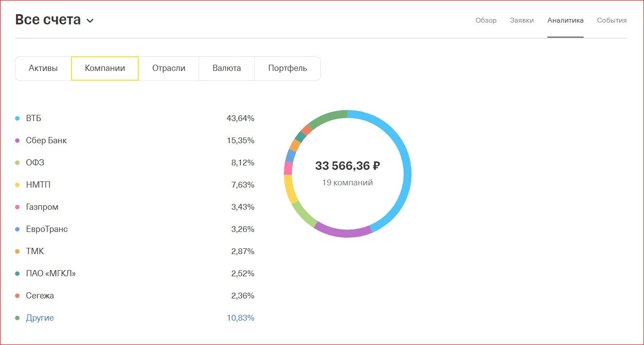Click the Все счета heading

click(x=48, y=20)
